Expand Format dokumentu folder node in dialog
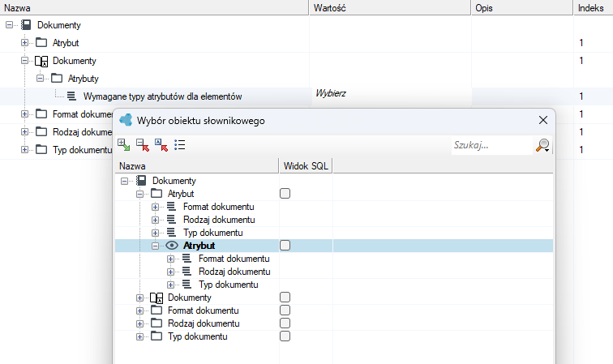The image size is (613, 364). point(139,310)
